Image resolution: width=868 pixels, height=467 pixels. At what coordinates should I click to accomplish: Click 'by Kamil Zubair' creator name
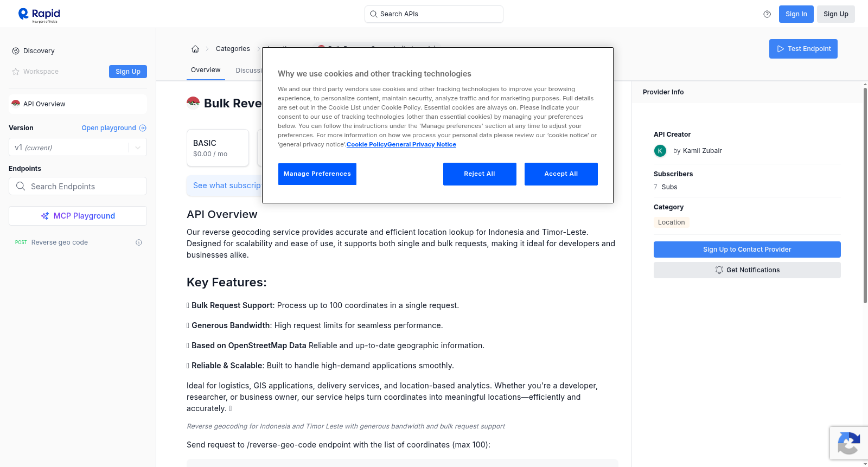click(x=698, y=151)
